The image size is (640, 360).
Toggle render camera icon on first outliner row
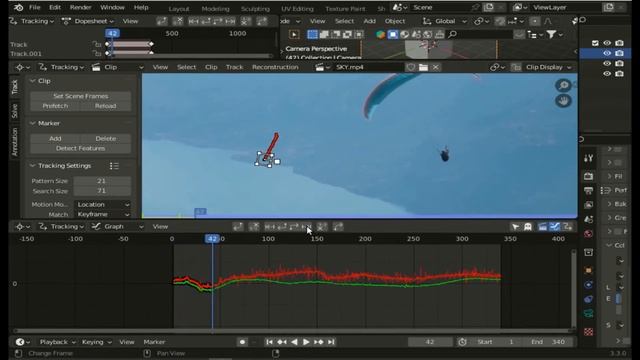point(620,43)
